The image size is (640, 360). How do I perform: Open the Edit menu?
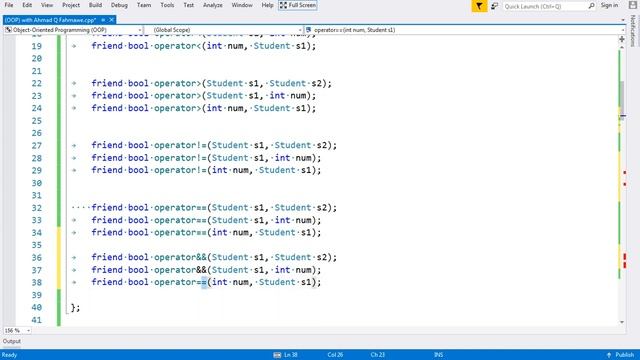tap(27, 5)
